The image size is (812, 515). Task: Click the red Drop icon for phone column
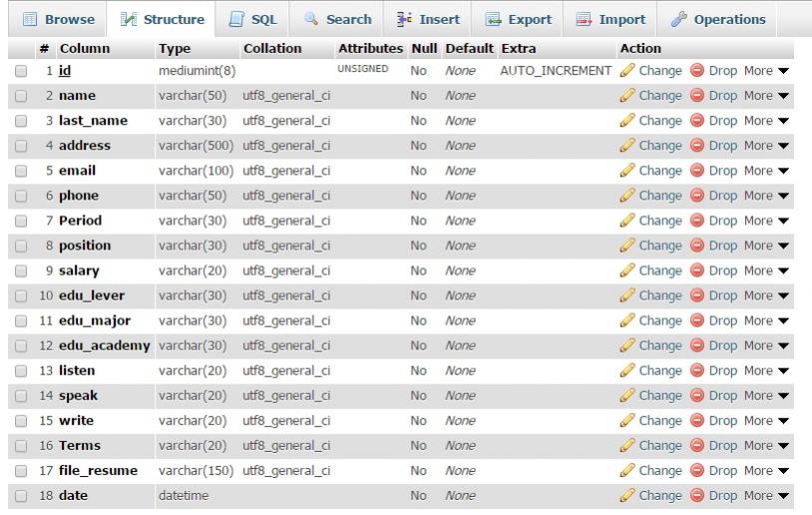[696, 196]
